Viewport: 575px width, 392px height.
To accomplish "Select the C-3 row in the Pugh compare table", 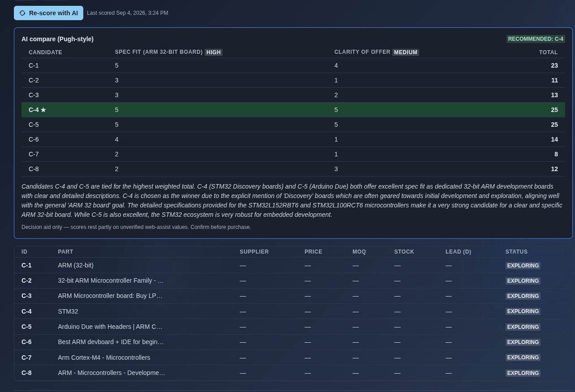I will [293, 95].
